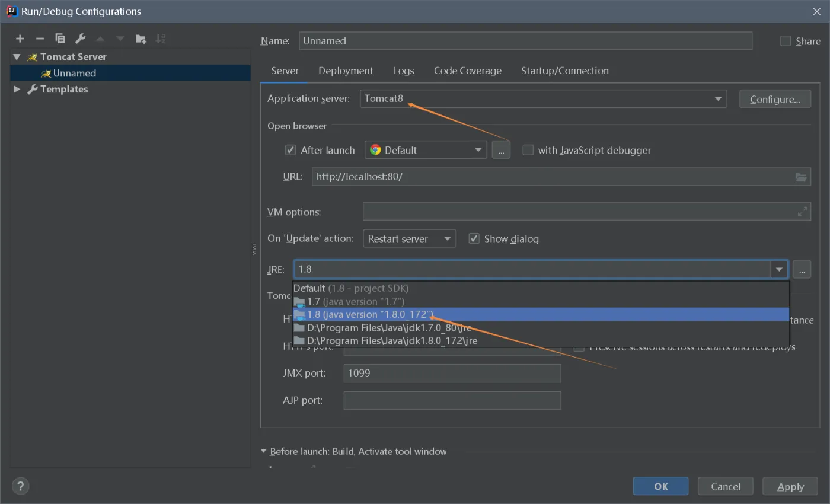Close the JRE dropdown arrow
Viewport: 830px width, 504px height.
779,269
